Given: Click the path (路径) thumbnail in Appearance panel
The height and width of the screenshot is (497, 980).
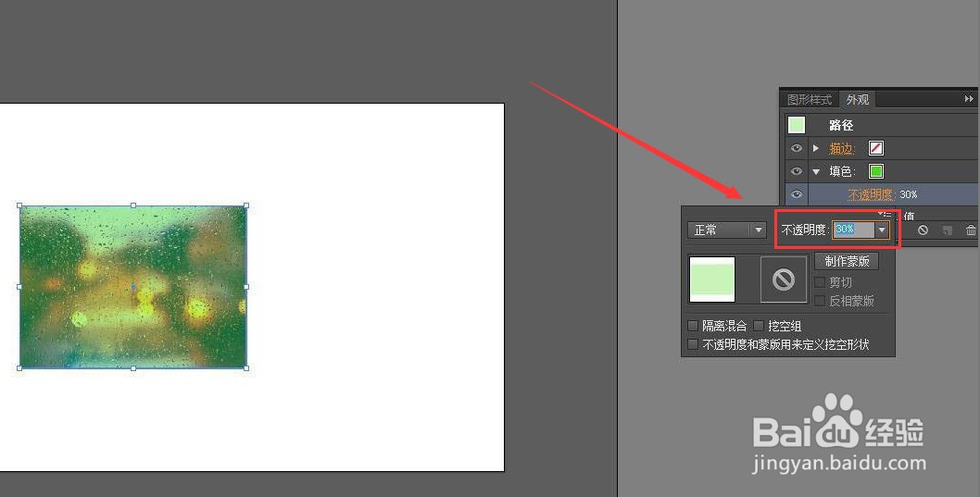Looking at the screenshot, I should [797, 125].
